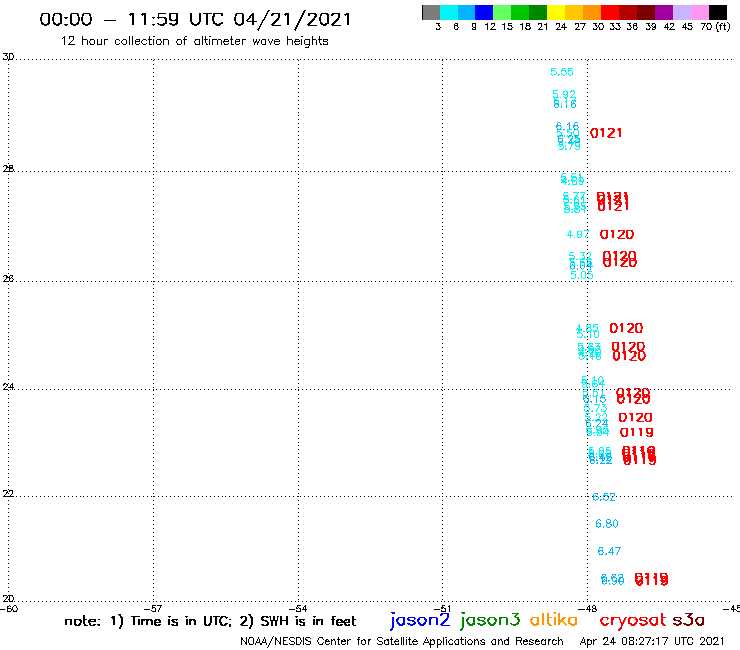This screenshot has height=650, width=740.
Task: Click the red '0120' label next to 4.97
Action: tap(617, 235)
